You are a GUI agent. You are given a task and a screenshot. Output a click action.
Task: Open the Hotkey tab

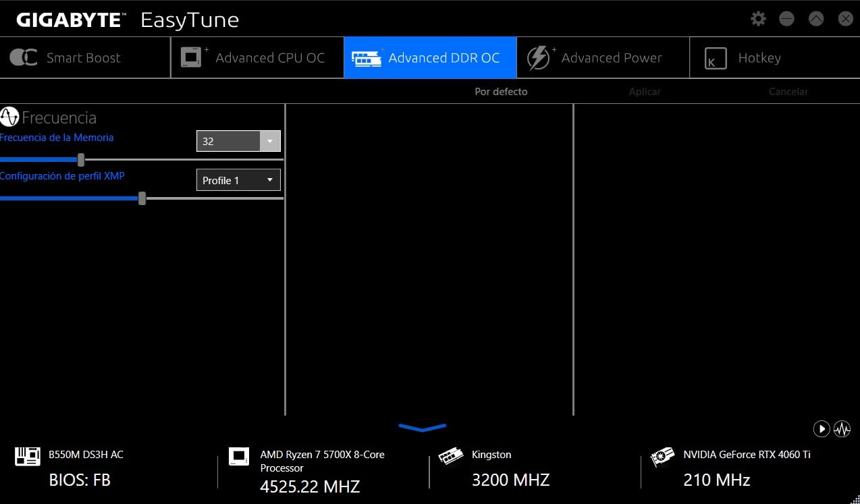(x=759, y=58)
